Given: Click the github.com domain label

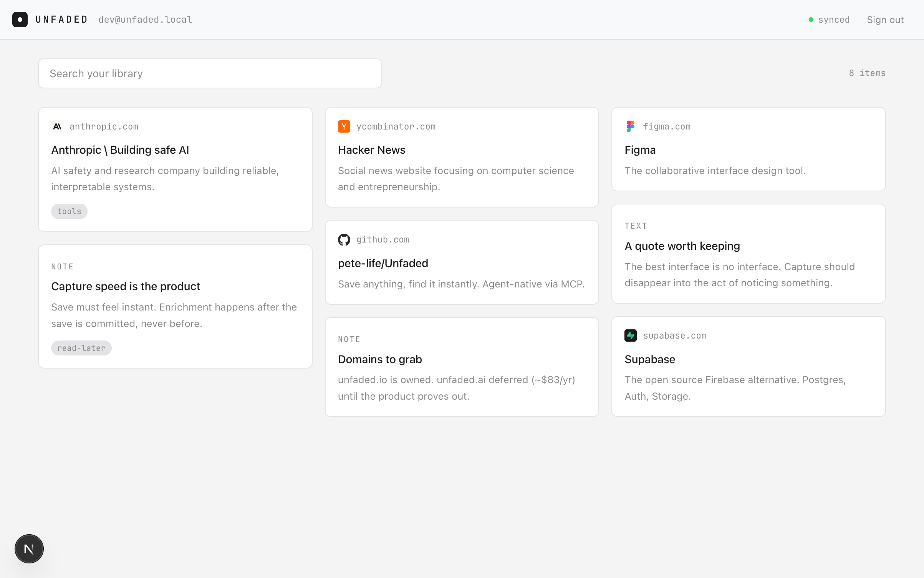Looking at the screenshot, I should tap(383, 239).
